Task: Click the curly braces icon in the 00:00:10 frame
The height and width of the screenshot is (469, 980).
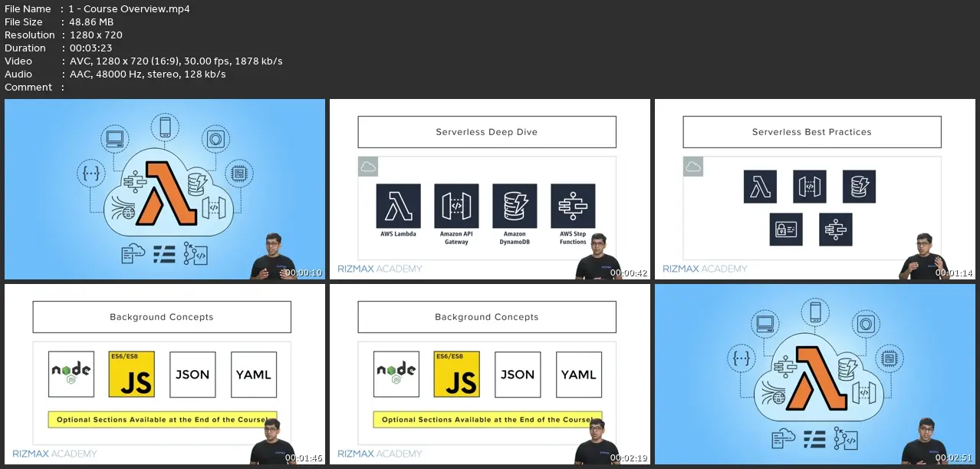Action: [x=91, y=175]
